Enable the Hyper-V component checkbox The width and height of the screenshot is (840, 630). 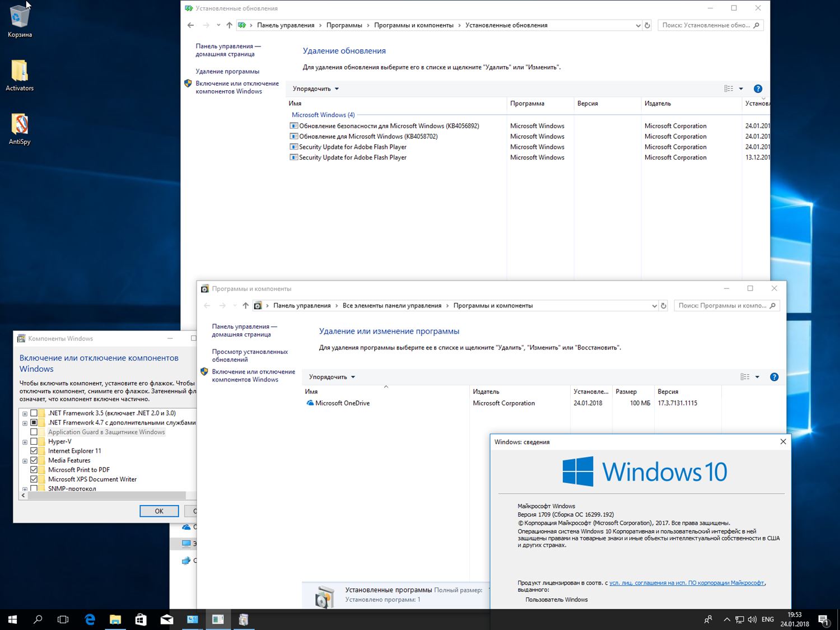coord(34,441)
